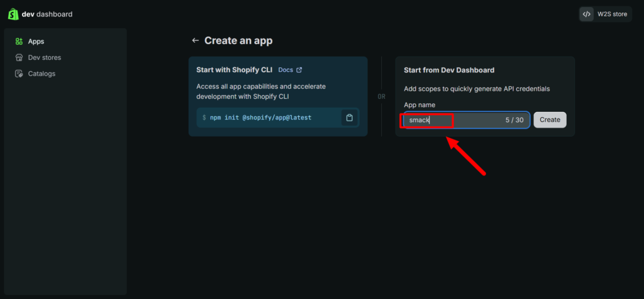Click the code icon next to W2S store

click(587, 14)
